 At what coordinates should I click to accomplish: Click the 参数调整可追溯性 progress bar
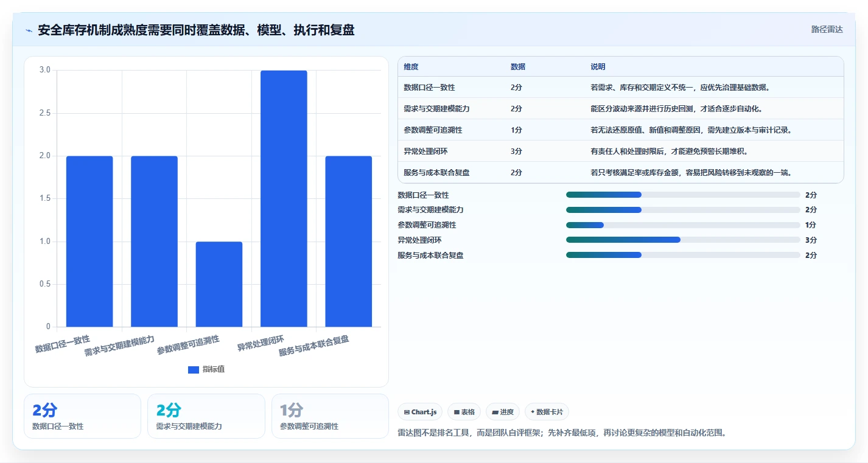pos(683,225)
